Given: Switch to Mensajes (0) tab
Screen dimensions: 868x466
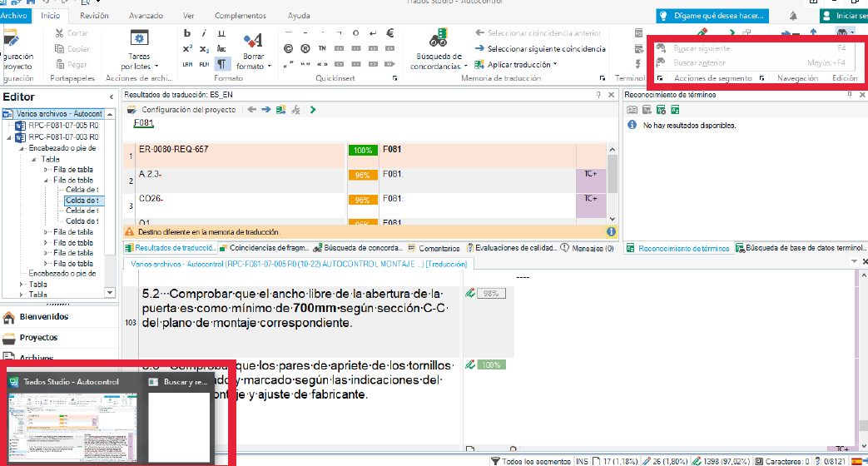Looking at the screenshot, I should [x=588, y=249].
